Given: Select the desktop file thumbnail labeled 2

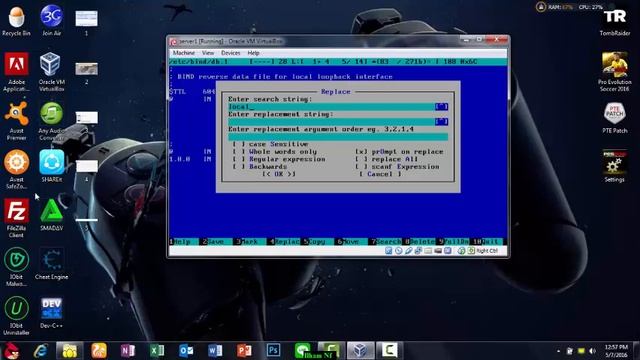Looking at the screenshot, I should pyautogui.click(x=87, y=73).
